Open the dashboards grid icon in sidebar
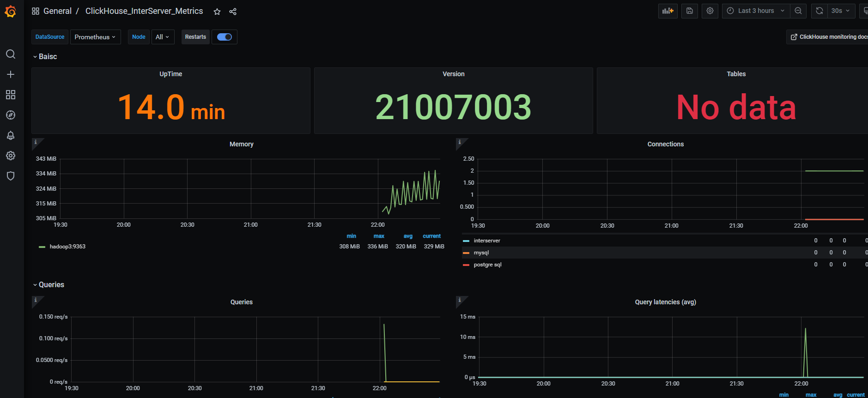This screenshot has width=868, height=398. (11, 95)
